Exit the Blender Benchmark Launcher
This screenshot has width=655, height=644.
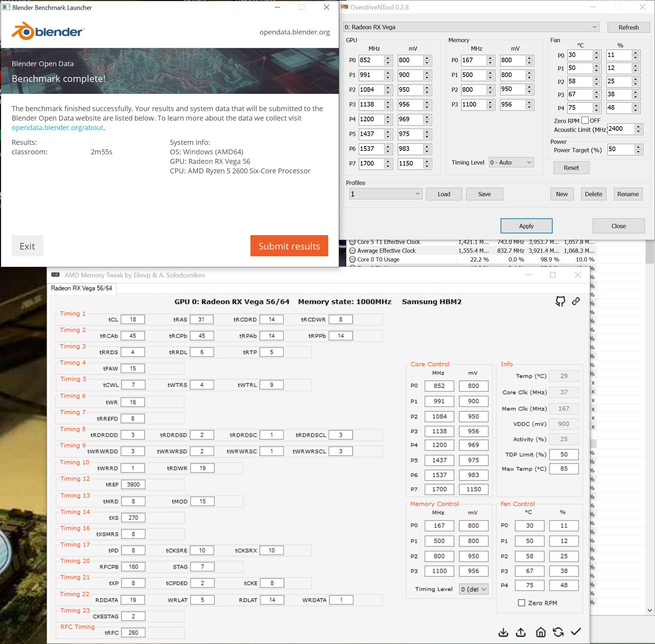(27, 246)
